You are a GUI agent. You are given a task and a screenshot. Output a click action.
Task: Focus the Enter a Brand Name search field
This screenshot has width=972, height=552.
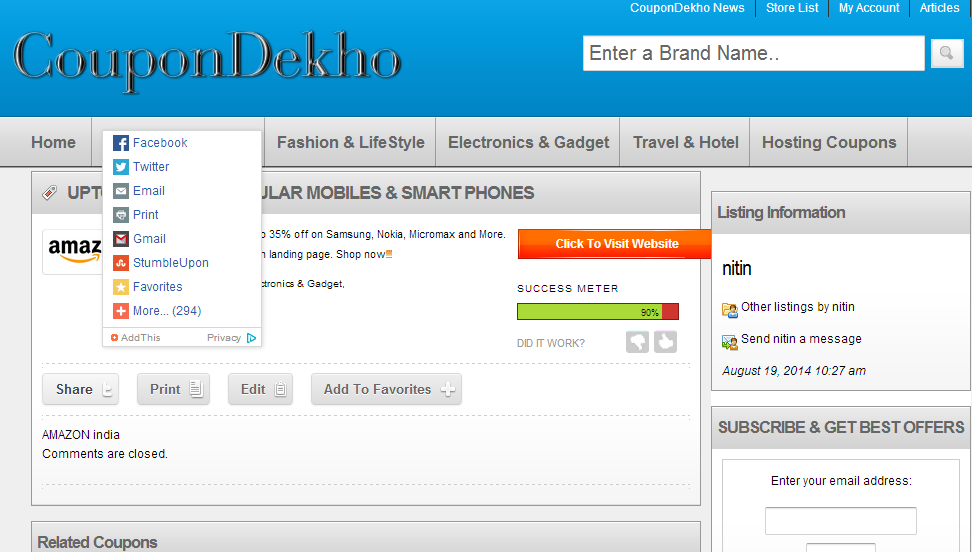[x=753, y=53]
